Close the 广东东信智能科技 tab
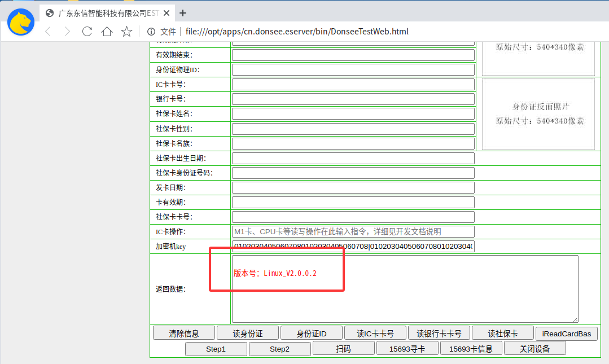The image size is (609, 364). [167, 13]
